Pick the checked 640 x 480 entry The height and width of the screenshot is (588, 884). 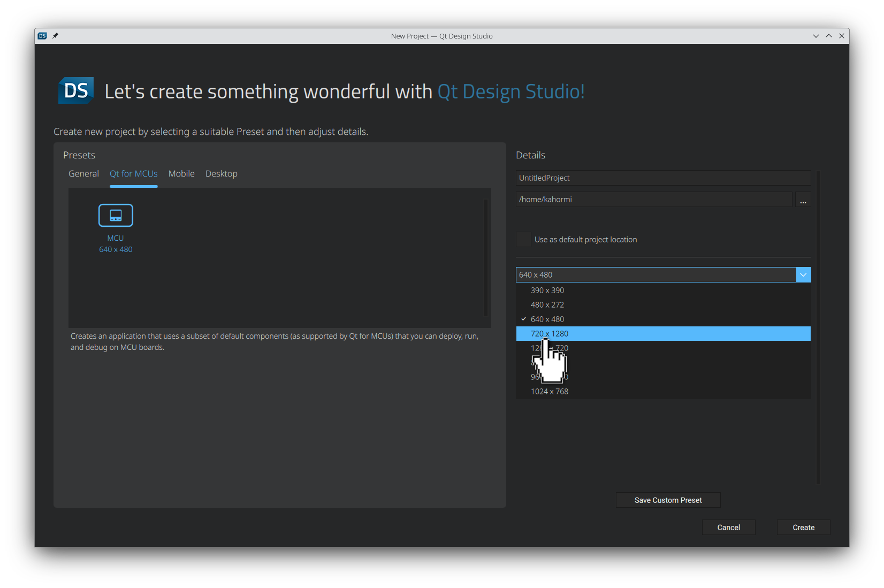(547, 319)
